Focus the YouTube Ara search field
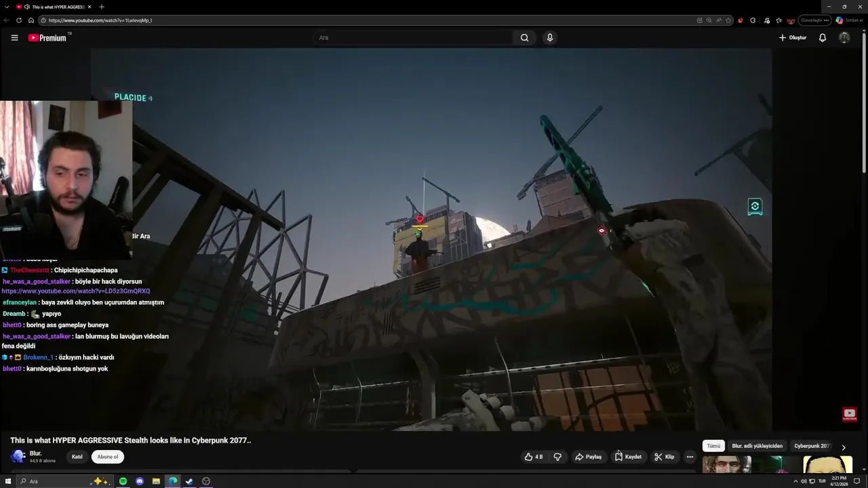This screenshot has height=488, width=868. (x=414, y=38)
